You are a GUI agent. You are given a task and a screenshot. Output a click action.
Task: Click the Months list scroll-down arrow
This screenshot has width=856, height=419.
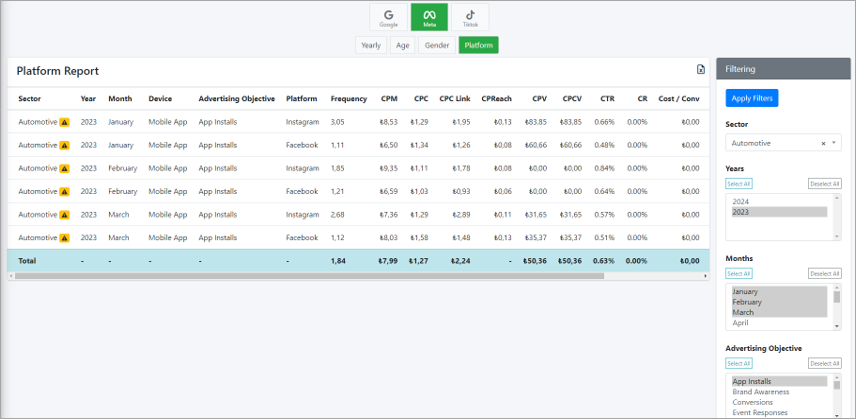click(x=837, y=326)
